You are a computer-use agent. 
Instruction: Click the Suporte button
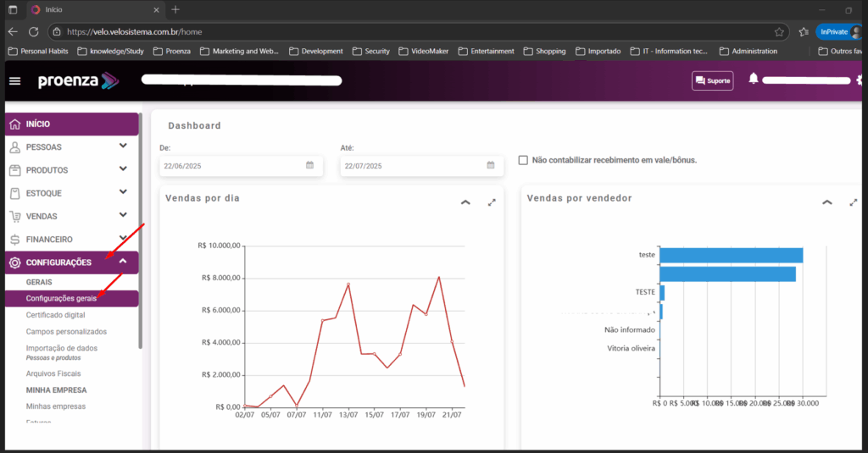coord(712,80)
